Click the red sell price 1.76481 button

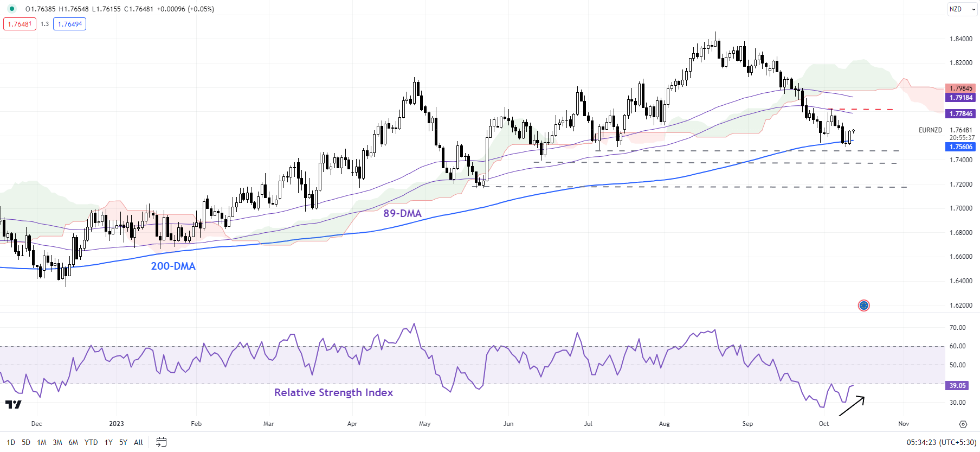[x=20, y=24]
